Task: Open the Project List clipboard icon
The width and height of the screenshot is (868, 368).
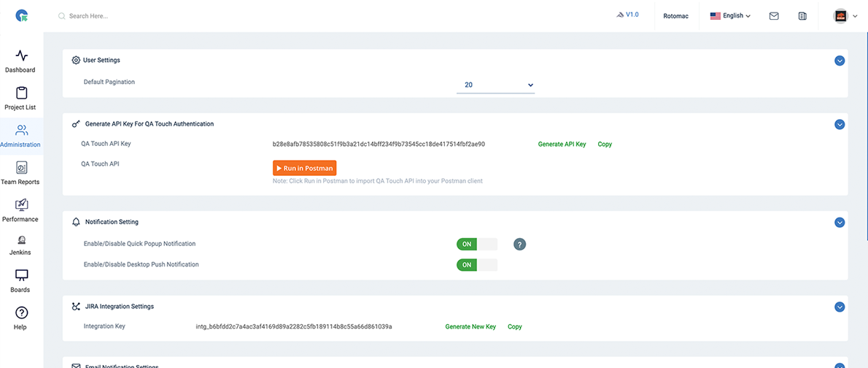Action: tap(22, 93)
